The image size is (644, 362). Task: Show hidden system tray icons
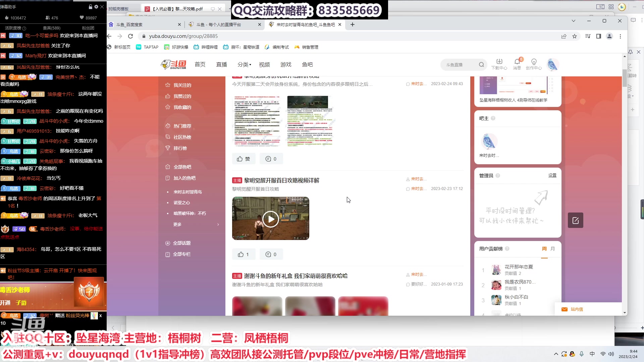(556, 354)
